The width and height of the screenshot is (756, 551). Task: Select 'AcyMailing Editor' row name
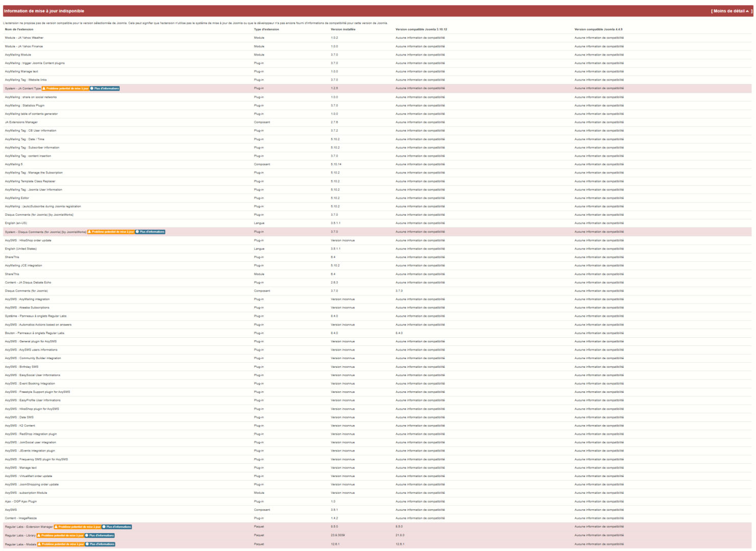(x=17, y=198)
